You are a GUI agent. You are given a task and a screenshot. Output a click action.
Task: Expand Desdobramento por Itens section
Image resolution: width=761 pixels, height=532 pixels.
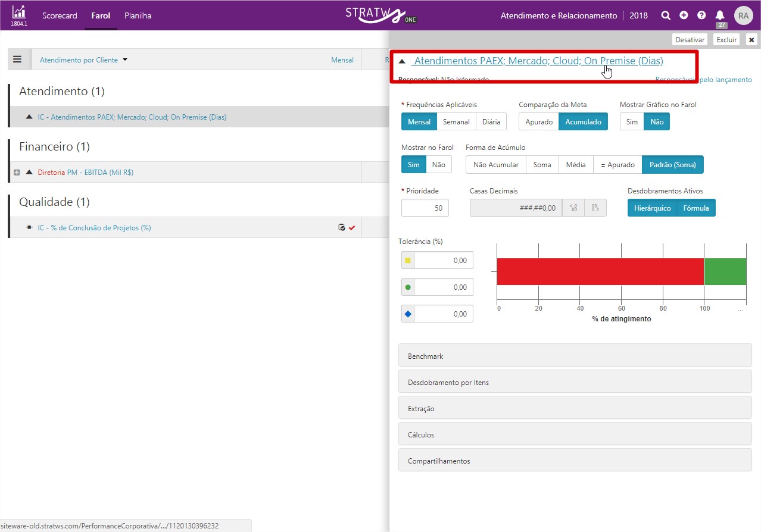(575, 382)
